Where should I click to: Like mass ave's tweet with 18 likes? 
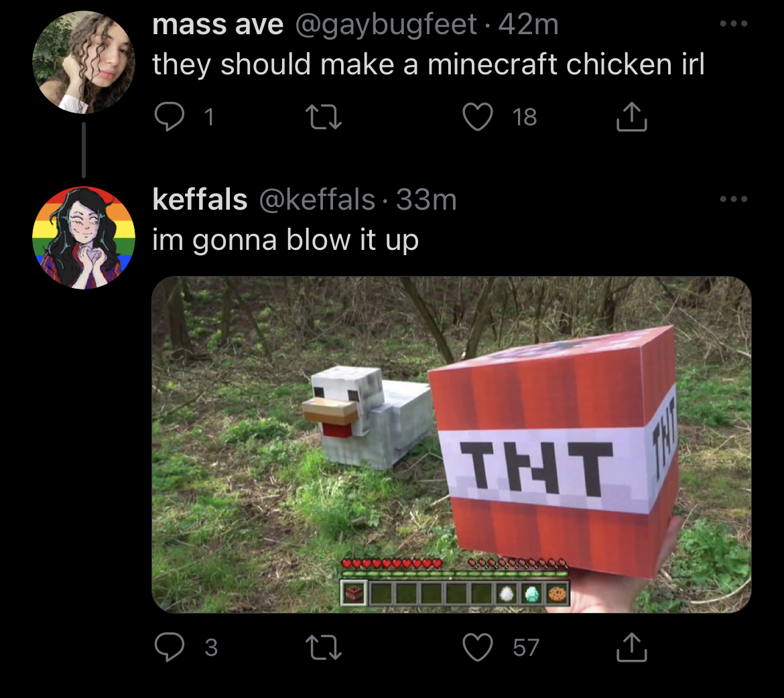coord(478,117)
